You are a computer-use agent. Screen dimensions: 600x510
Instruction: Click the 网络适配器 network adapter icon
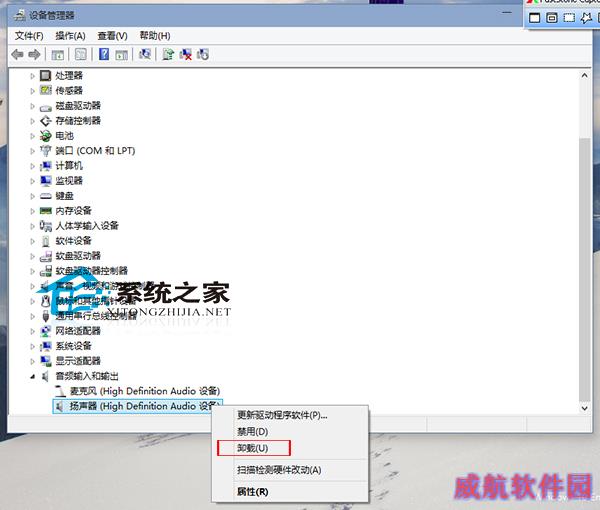click(x=46, y=331)
